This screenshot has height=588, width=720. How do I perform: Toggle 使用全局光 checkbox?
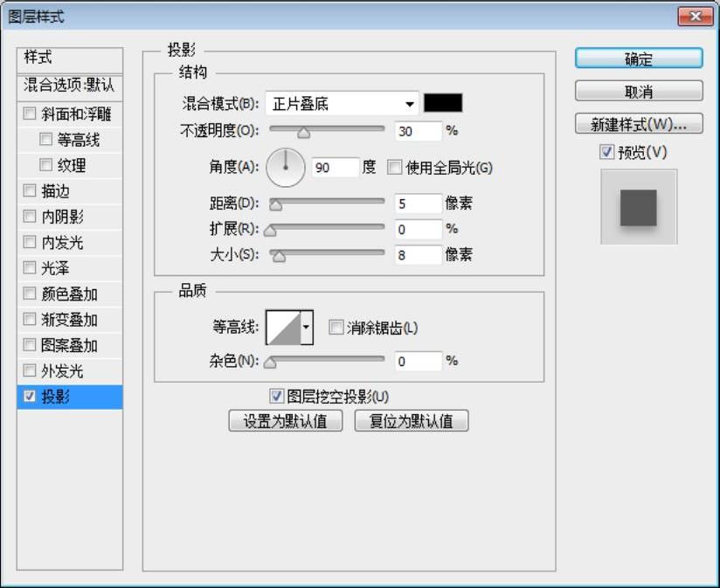click(394, 167)
